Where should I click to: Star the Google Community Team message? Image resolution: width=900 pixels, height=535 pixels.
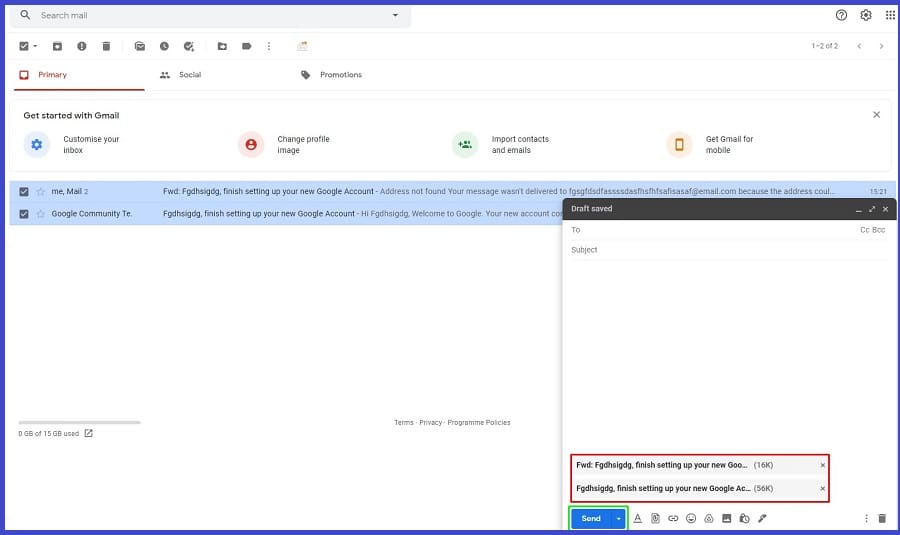40,214
